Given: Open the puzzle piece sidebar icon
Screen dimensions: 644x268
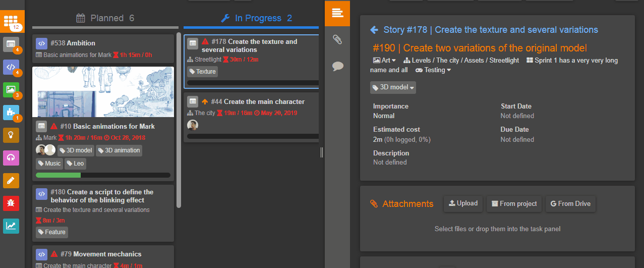Looking at the screenshot, I should tap(11, 113).
